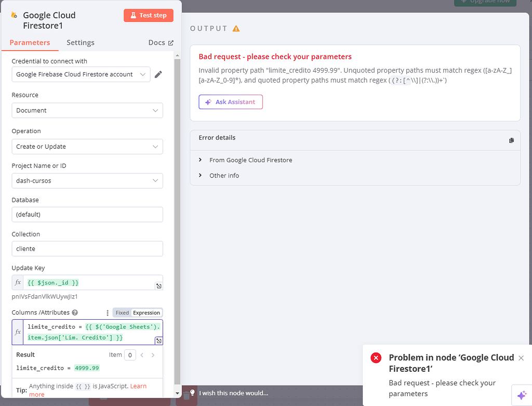Click the AI sparkle icon bottom right
This screenshot has height=406, width=532.
click(x=522, y=396)
